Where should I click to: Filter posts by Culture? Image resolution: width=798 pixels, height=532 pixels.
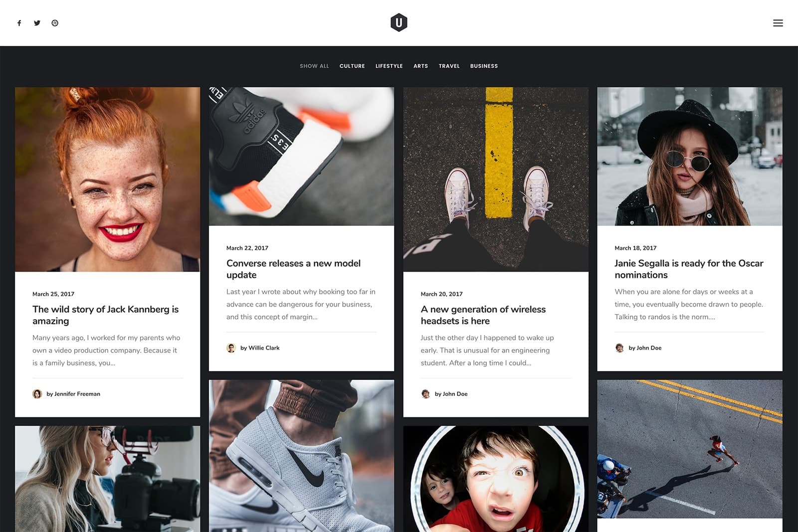coord(352,66)
